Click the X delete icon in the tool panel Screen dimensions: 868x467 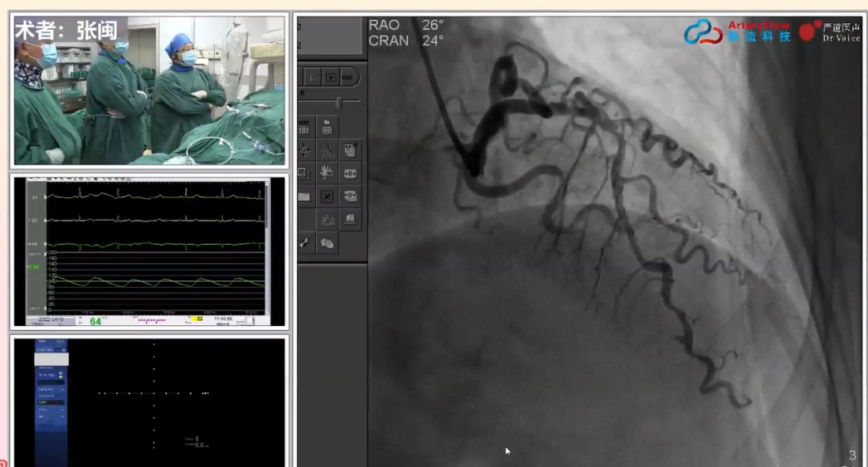coord(327,197)
